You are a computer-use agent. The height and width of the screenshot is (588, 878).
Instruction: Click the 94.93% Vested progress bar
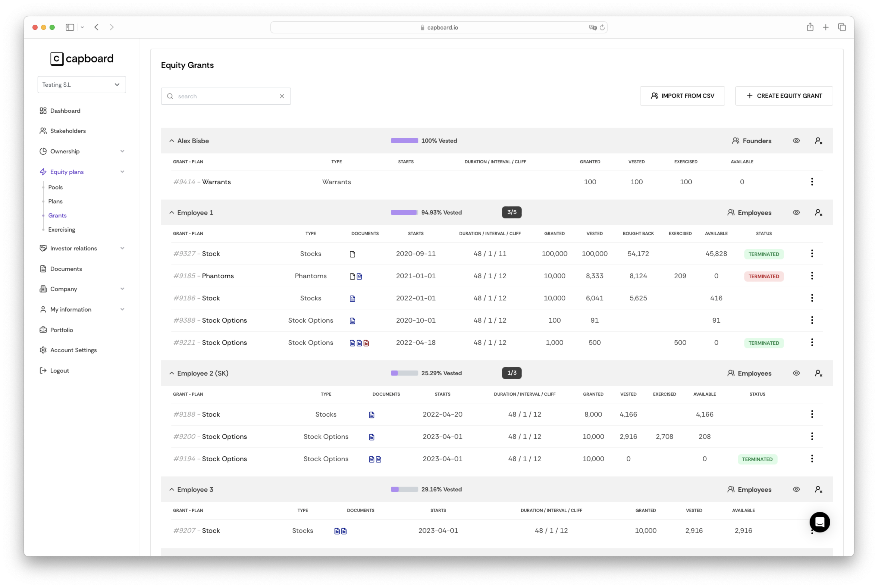[404, 212]
